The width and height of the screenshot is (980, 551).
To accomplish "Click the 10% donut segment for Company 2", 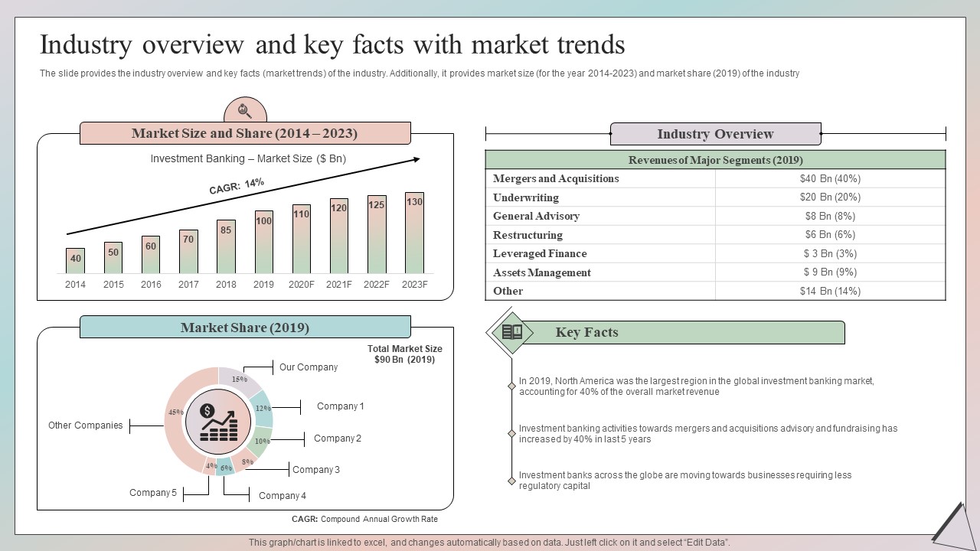I will pyautogui.click(x=261, y=442).
